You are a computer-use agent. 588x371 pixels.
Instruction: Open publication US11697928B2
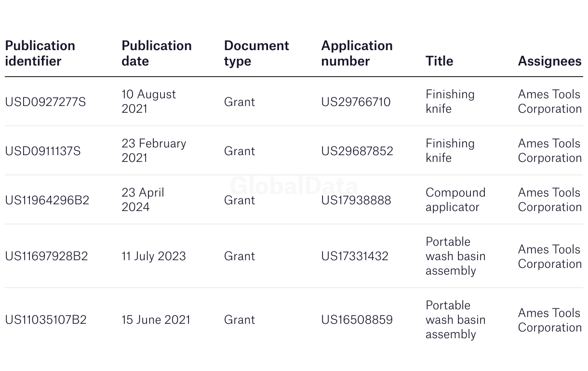coord(46,256)
